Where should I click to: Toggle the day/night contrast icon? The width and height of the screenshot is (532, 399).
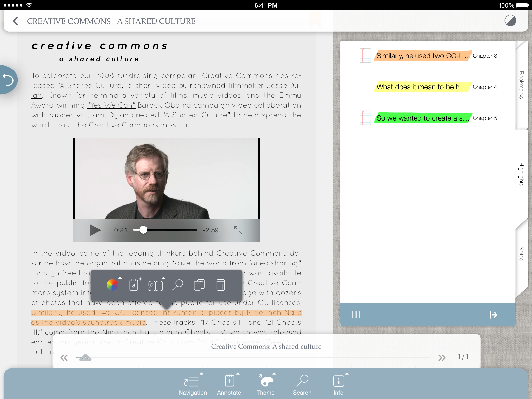pos(510,21)
